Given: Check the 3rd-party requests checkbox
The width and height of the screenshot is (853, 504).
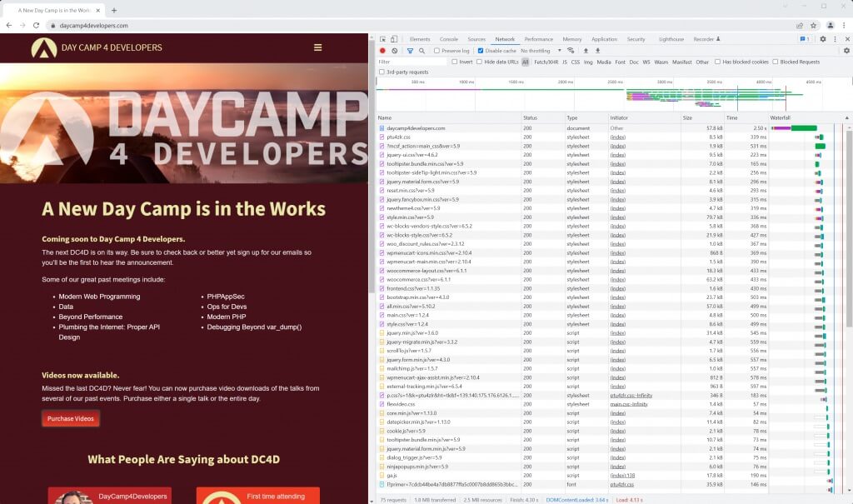Looking at the screenshot, I should click(382, 72).
